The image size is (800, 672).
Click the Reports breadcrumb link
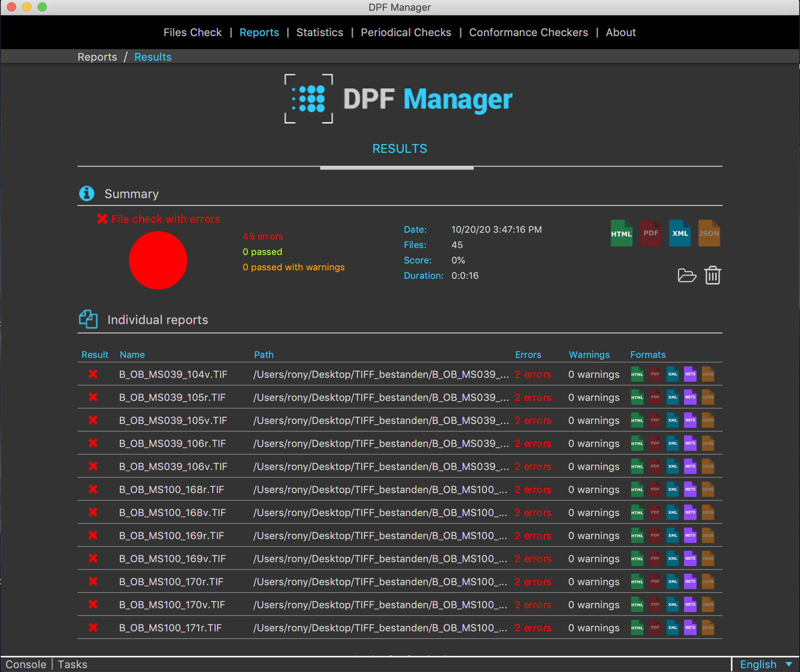[x=97, y=57]
